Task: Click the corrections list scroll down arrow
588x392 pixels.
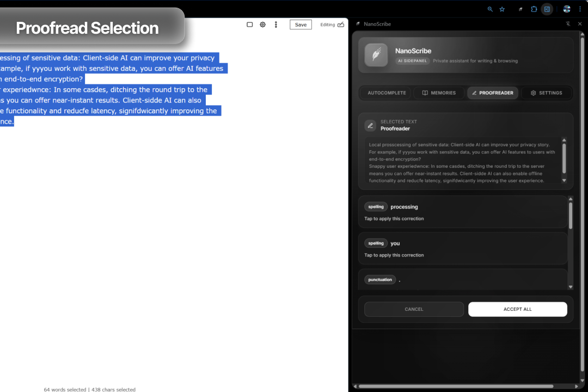Action: [571, 287]
